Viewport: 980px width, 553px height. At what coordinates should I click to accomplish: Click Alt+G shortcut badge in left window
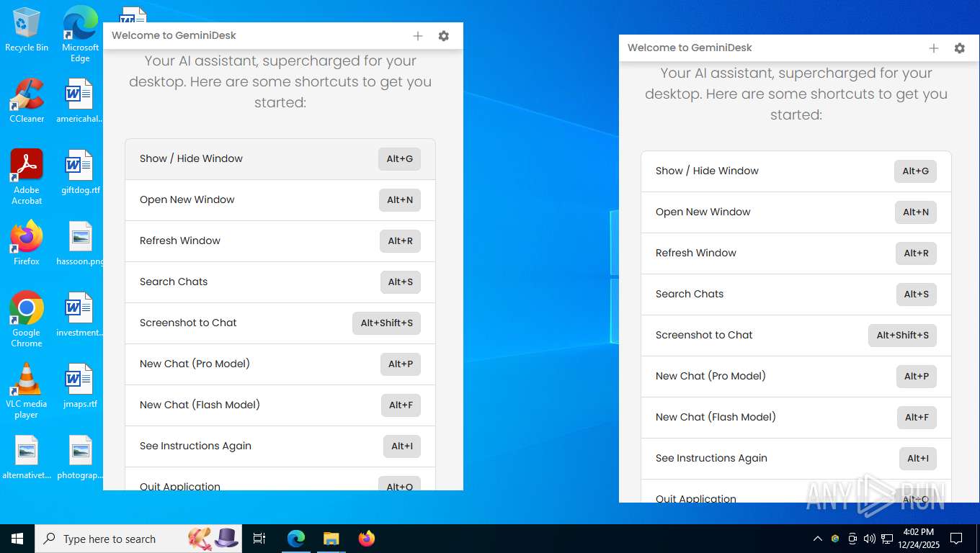point(399,159)
